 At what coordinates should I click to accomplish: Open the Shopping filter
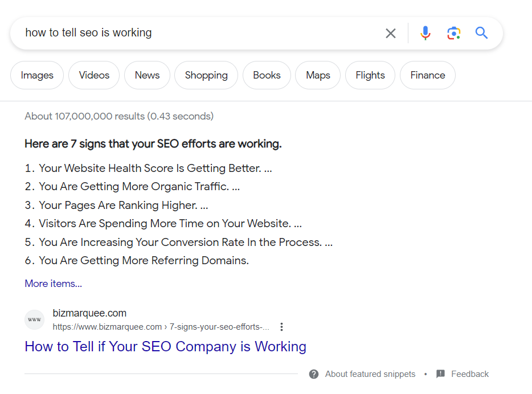pos(206,75)
